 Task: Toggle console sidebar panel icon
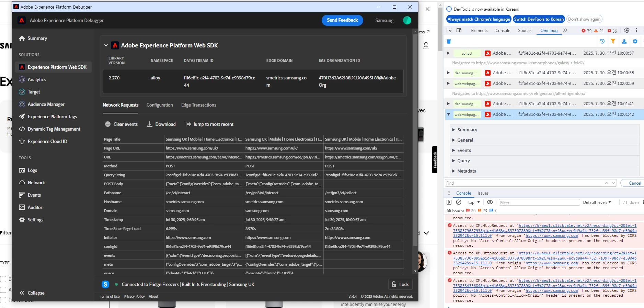pos(449,202)
